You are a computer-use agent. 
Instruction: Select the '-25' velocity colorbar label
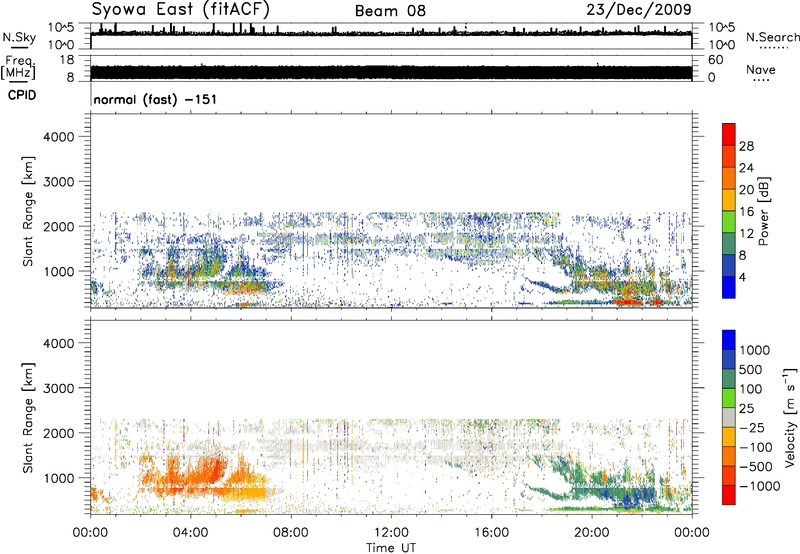tap(753, 427)
